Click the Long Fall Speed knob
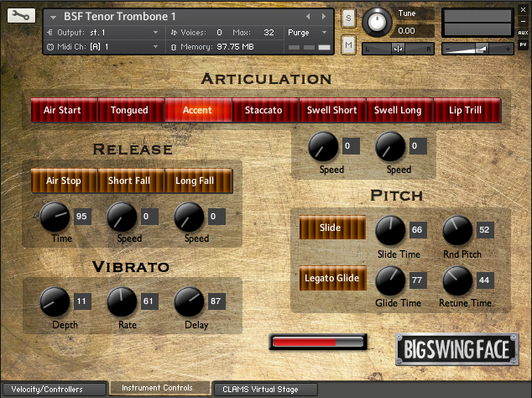The width and height of the screenshot is (532, 398). (x=189, y=217)
